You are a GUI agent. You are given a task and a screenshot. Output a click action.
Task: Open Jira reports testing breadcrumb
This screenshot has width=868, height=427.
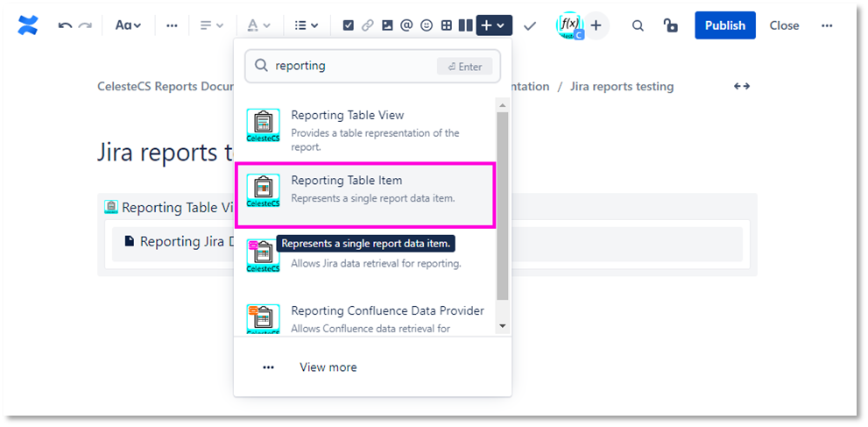(622, 87)
